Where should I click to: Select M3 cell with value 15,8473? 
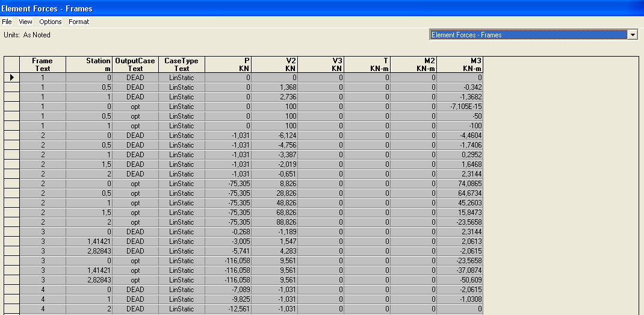coord(460,213)
